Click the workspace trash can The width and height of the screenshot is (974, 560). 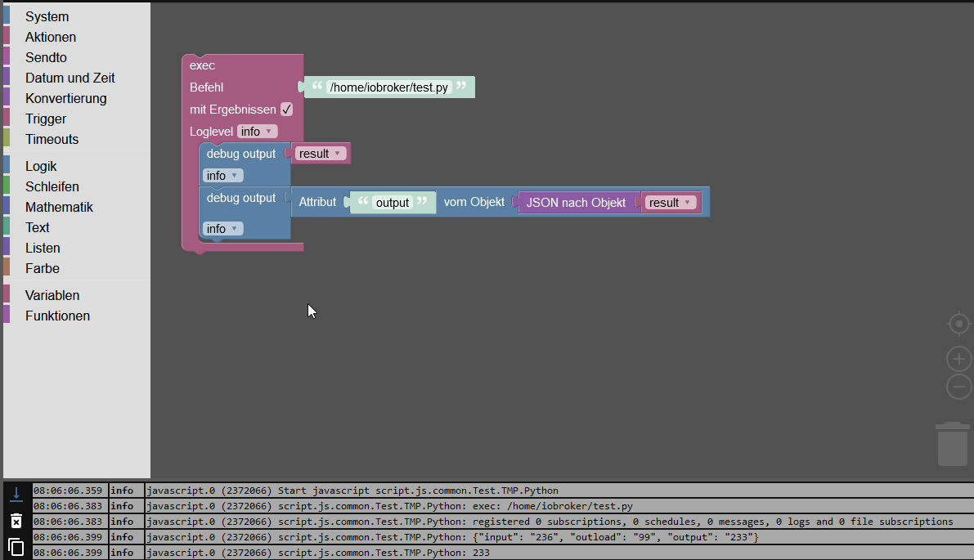(x=952, y=444)
